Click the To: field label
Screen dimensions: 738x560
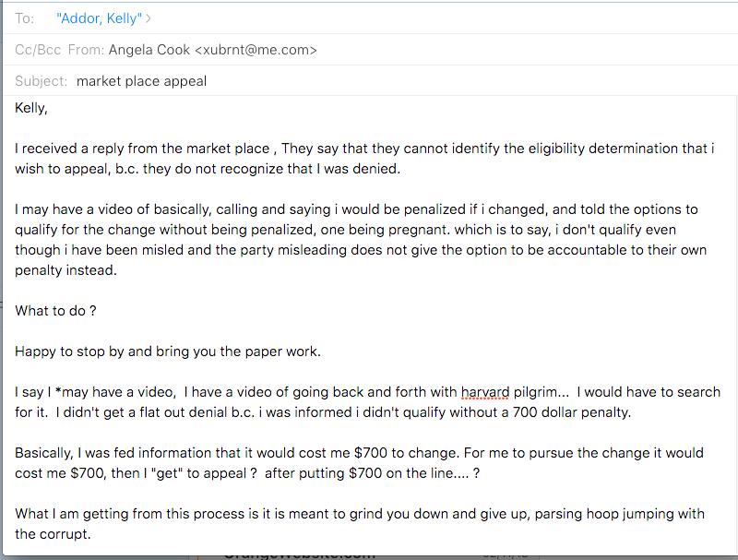[x=25, y=18]
